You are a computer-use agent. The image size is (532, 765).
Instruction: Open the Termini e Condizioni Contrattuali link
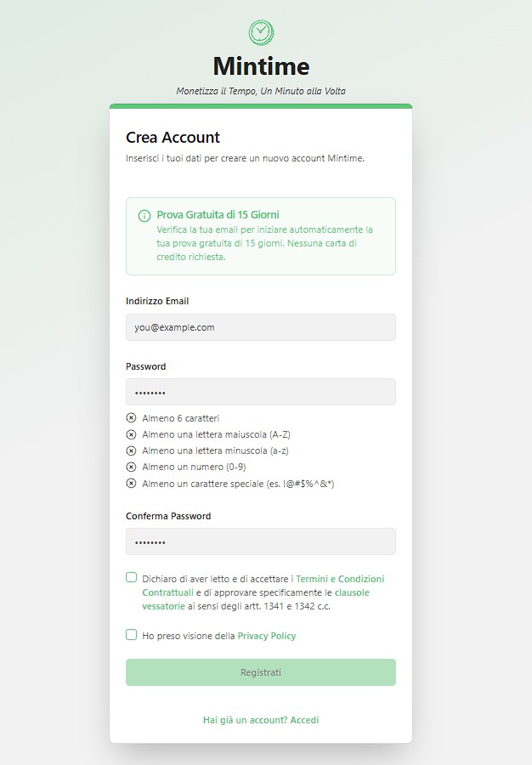pos(263,586)
